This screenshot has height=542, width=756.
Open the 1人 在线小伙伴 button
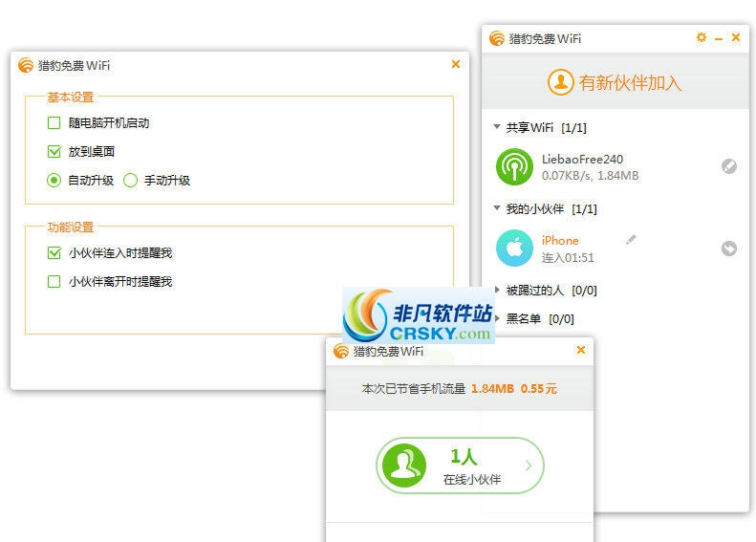(460, 466)
